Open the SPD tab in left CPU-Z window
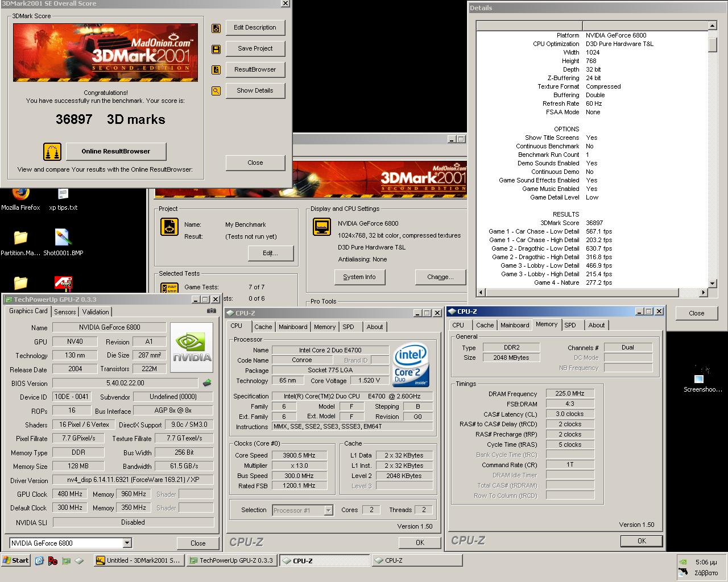The height and width of the screenshot is (582, 728). point(348,327)
